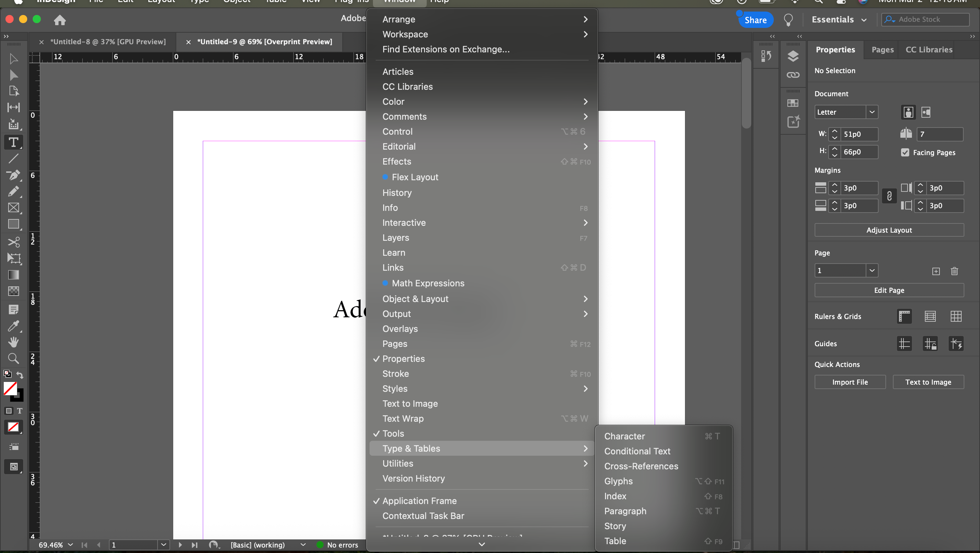Click the Adjust Layout button
The height and width of the screenshot is (553, 980).
click(x=889, y=230)
